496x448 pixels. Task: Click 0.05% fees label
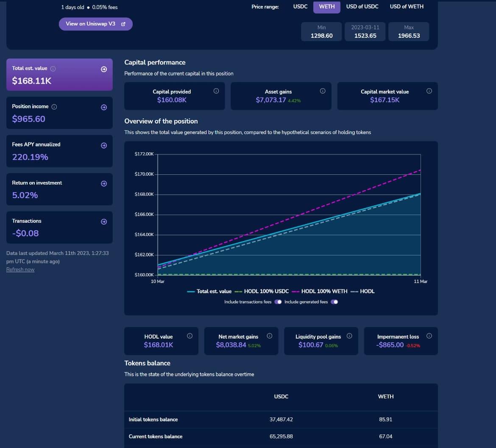(x=105, y=7)
